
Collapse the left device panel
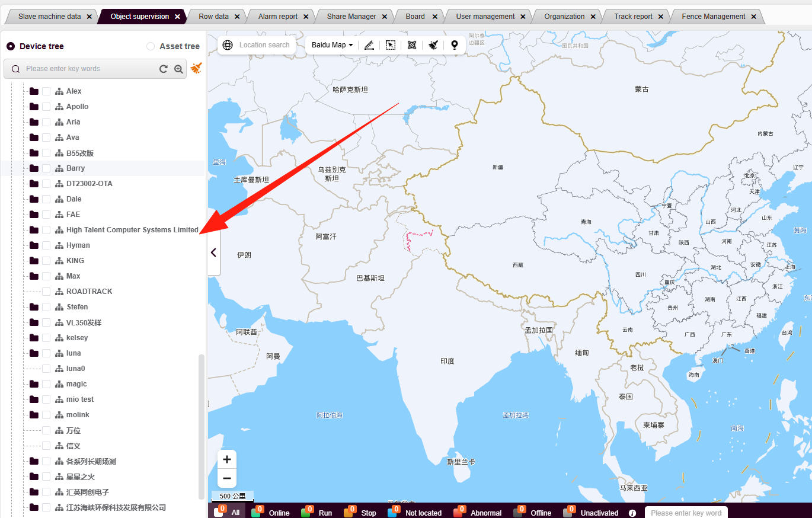coord(213,252)
